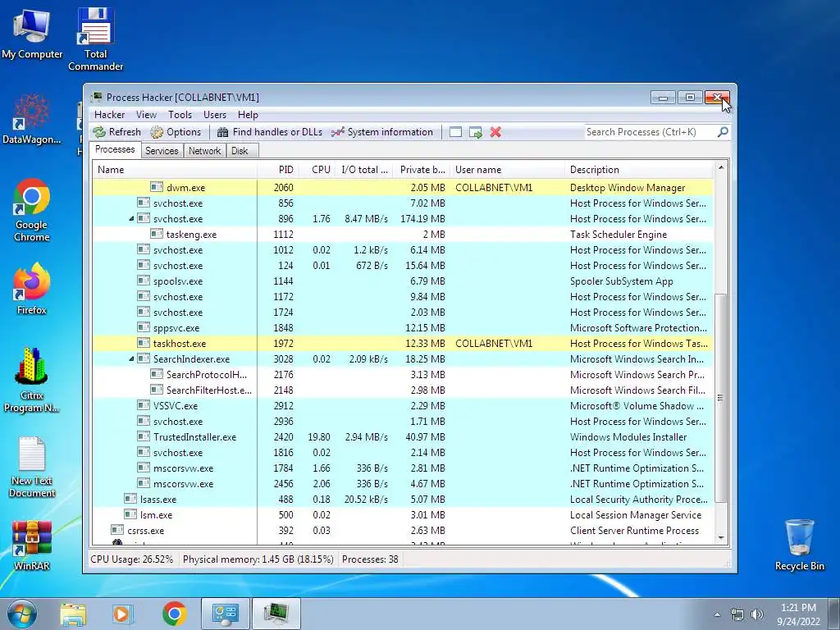Collapse the SearchIndexer.exe tree node
The image size is (840, 630).
131,359
